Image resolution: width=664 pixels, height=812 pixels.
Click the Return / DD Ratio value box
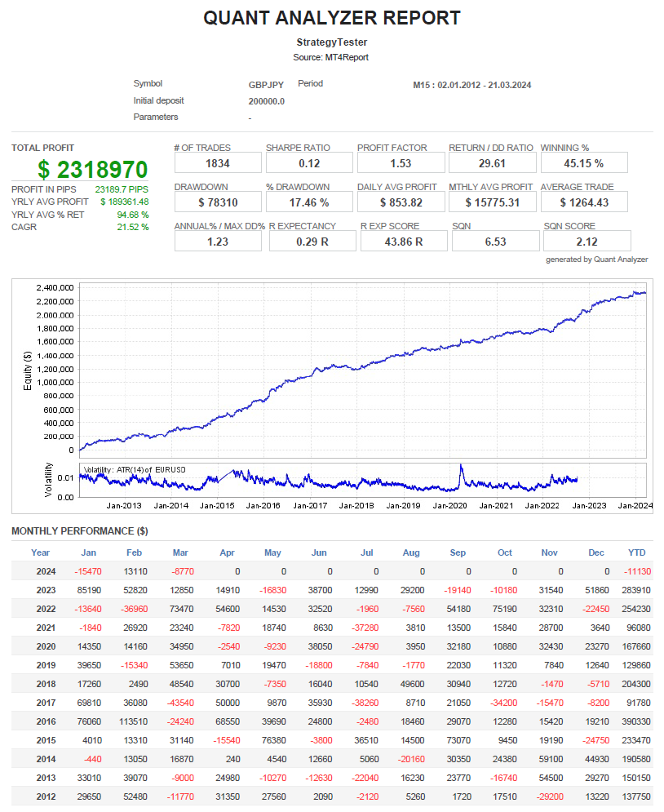point(492,163)
